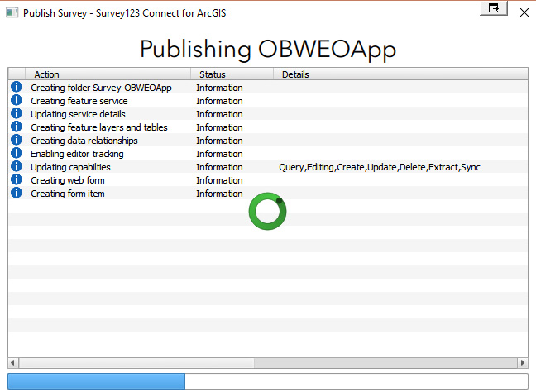
Task: Select 'Creating folder Survey-OBWEOApp' row text
Action: (101, 88)
